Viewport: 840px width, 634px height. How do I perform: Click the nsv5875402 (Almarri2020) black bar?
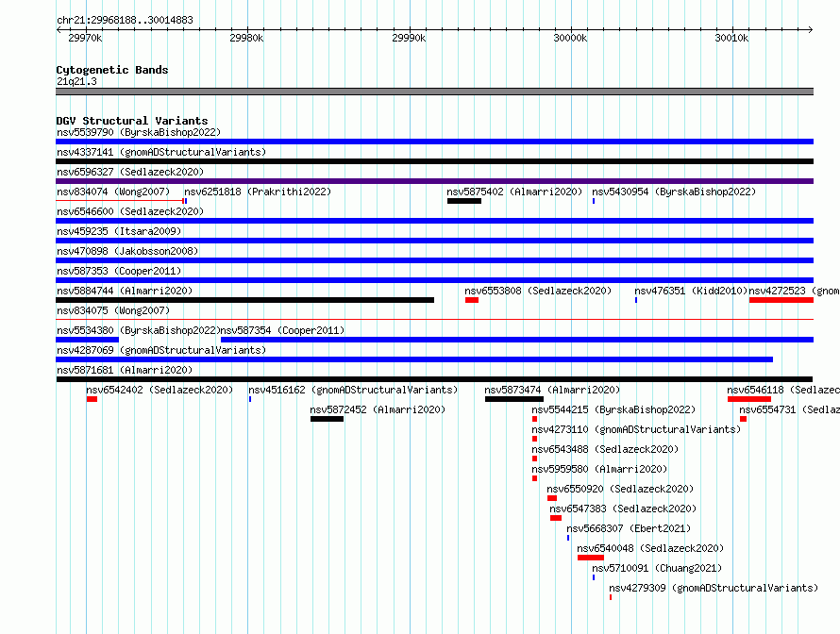pos(464,201)
